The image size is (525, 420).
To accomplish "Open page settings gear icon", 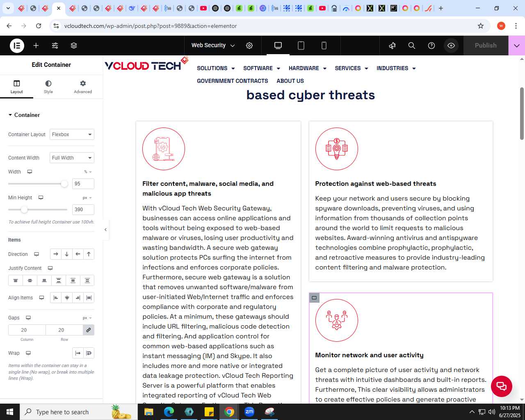I will (x=249, y=46).
